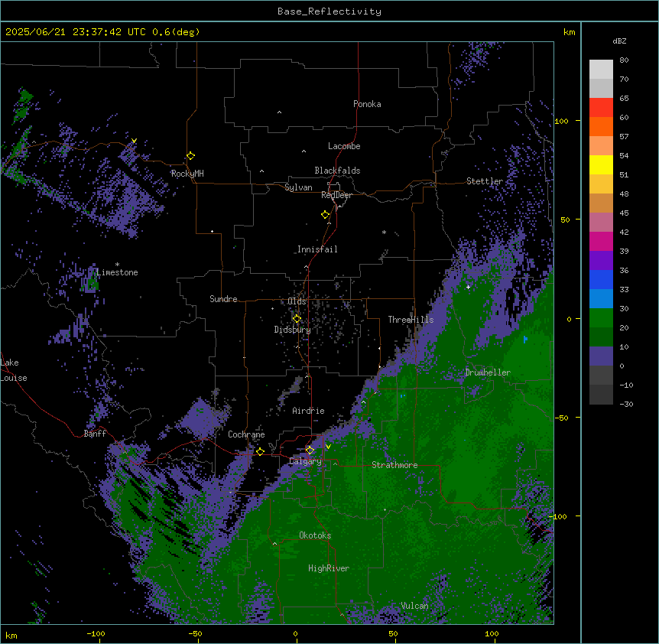Select the Innisfail label

point(317,249)
